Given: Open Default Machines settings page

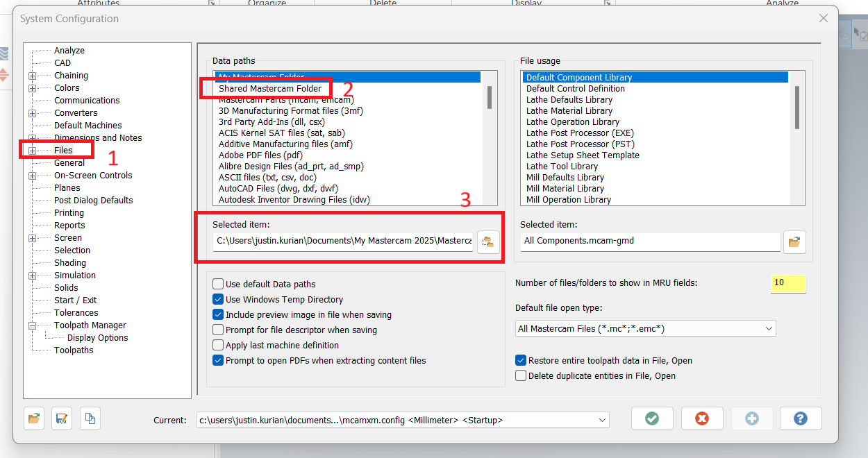Looking at the screenshot, I should [x=87, y=125].
